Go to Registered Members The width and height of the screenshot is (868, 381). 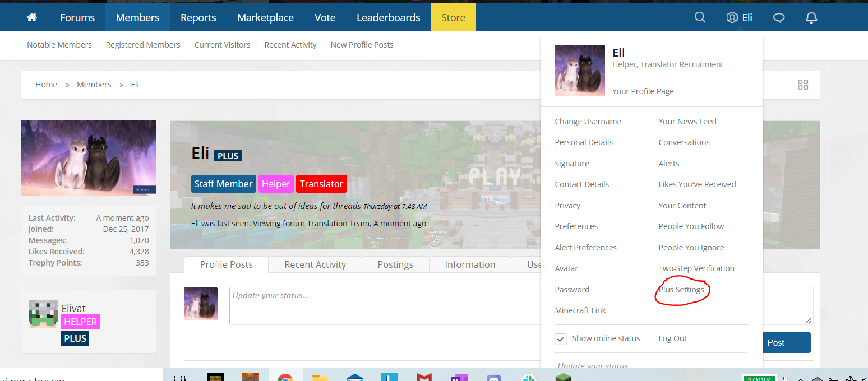click(x=143, y=45)
